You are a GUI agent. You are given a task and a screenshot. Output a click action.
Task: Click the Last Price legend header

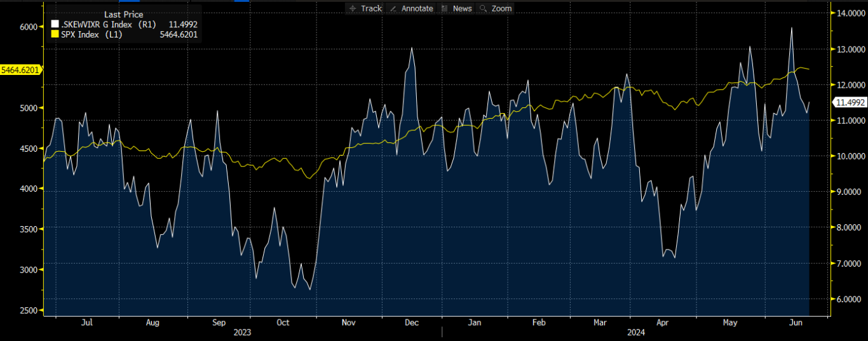click(123, 15)
